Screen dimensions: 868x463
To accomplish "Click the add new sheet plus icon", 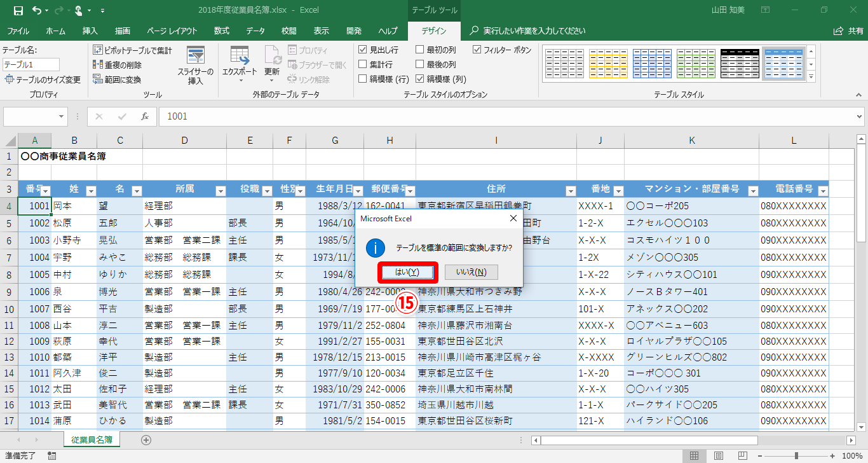I will click(x=146, y=439).
